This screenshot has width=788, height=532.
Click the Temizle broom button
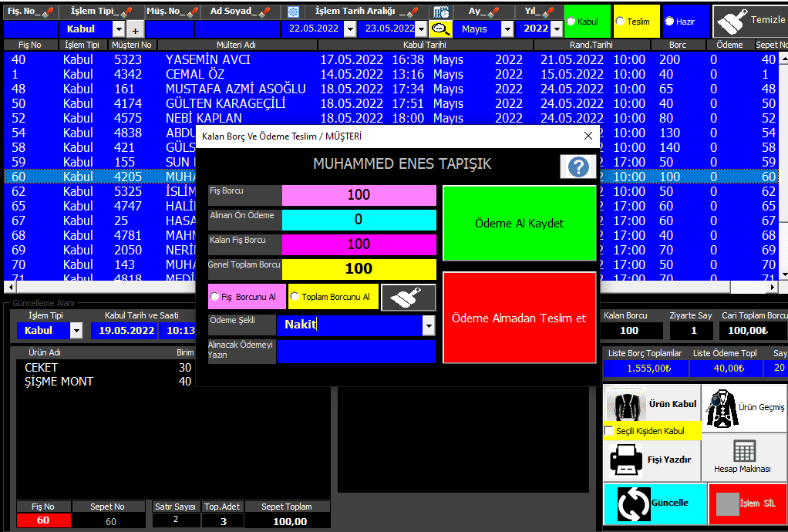tap(748, 21)
